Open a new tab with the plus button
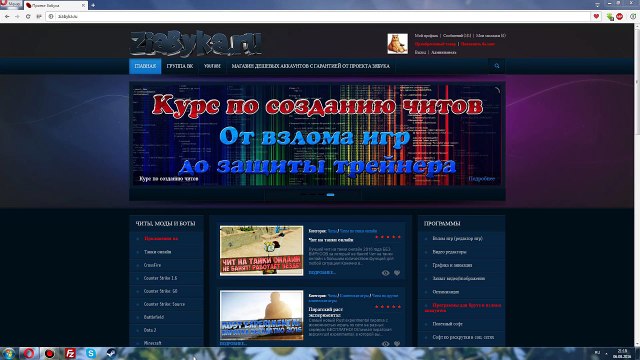The image size is (640, 360). point(93,5)
